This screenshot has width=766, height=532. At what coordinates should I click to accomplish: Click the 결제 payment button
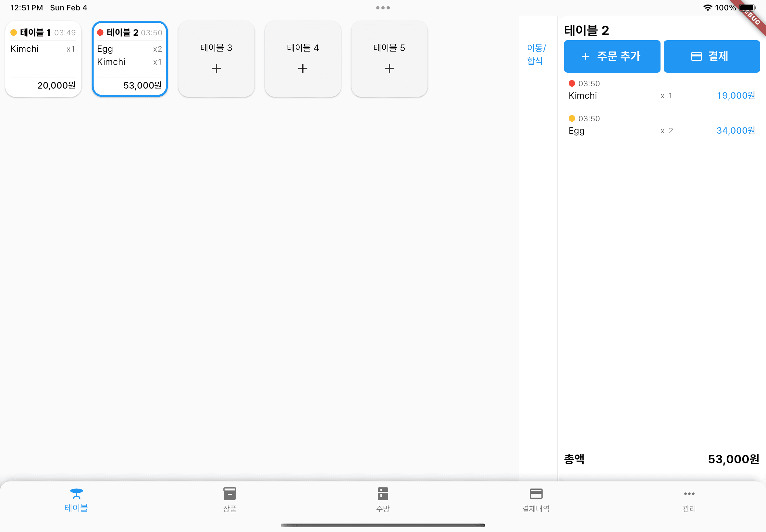tap(711, 56)
